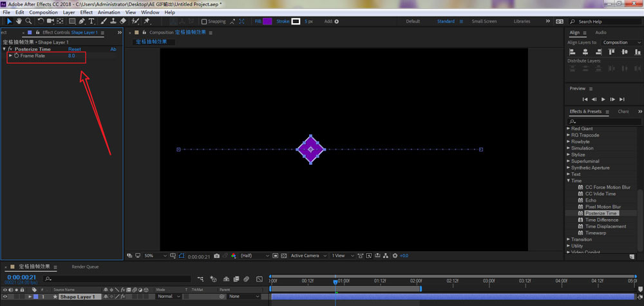This screenshot has width=644, height=306.
Task: Switch to the Render Queue tab
Action: pos(85,267)
